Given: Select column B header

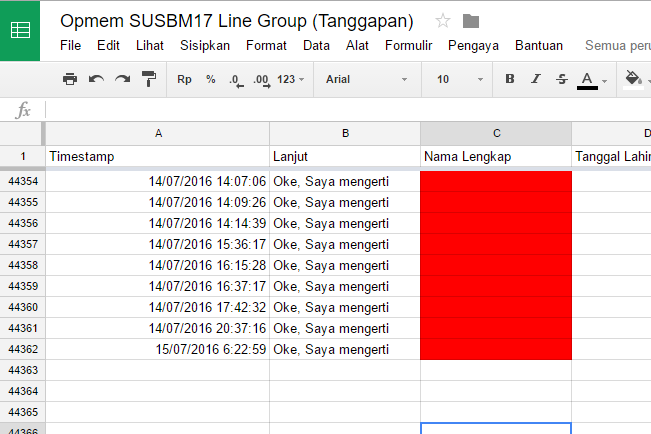Looking at the screenshot, I should tap(345, 133).
